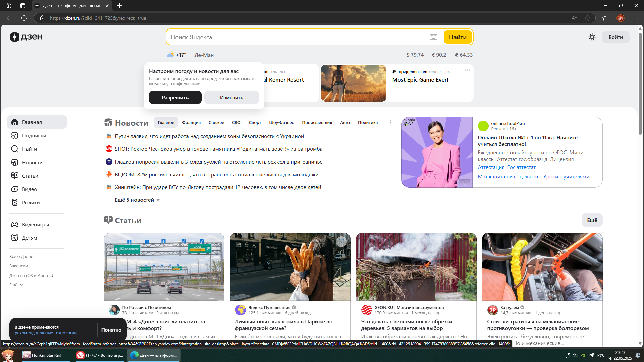
Task: Open browser settings and more menu
Action: tap(636, 18)
